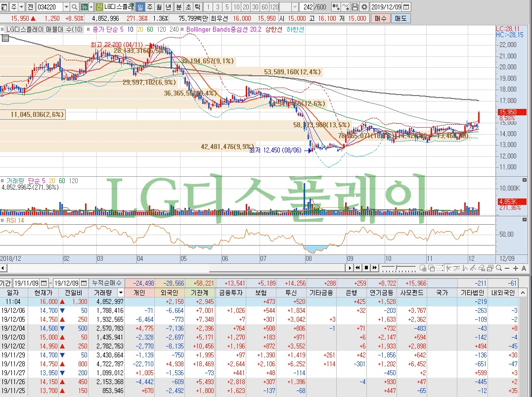This screenshot has width=532, height=397.
Task: Click the overlapping windows icon
Action: (431, 268)
